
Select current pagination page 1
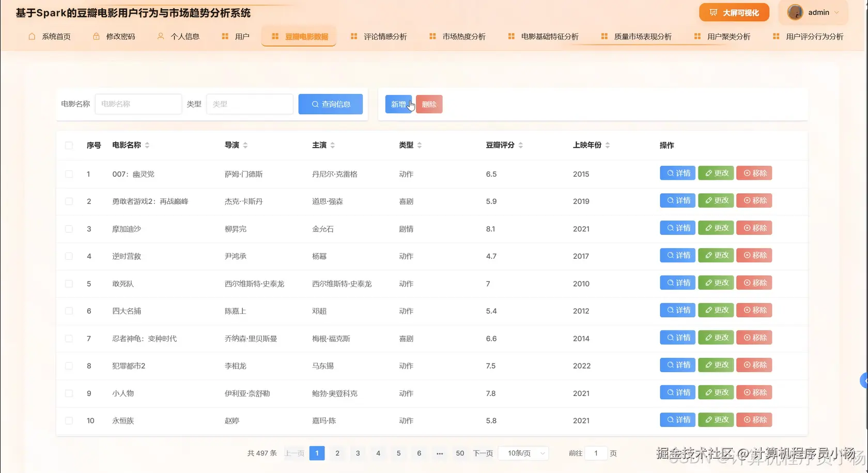317,453
